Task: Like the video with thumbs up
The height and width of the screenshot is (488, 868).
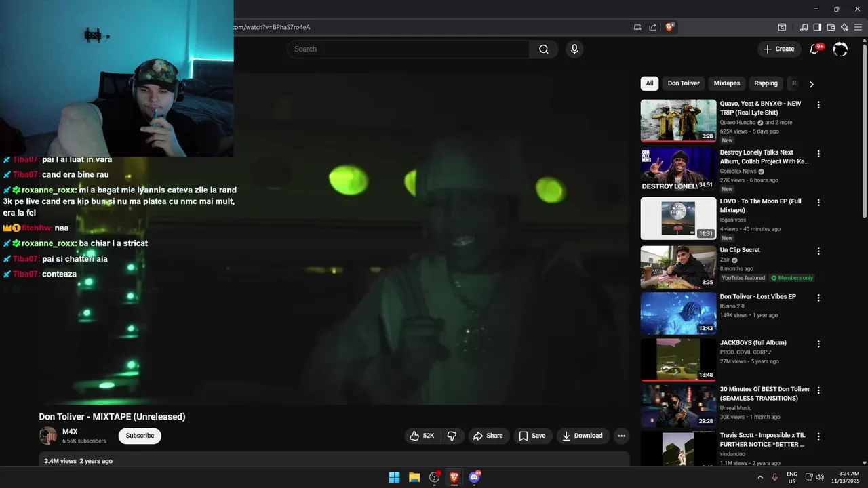Action: coord(422,436)
